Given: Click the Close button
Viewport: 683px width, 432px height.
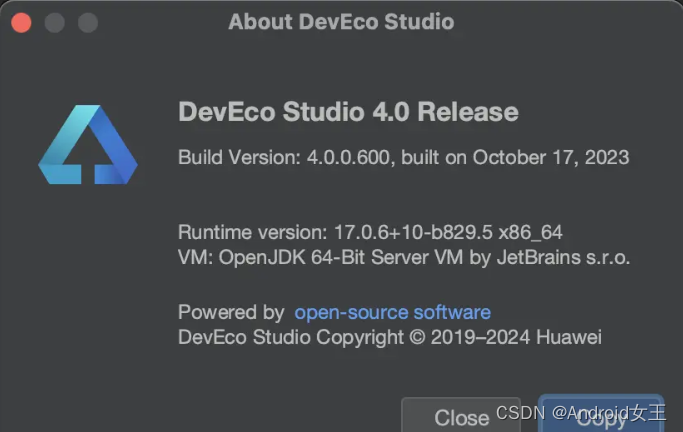Looking at the screenshot, I should [461, 415].
